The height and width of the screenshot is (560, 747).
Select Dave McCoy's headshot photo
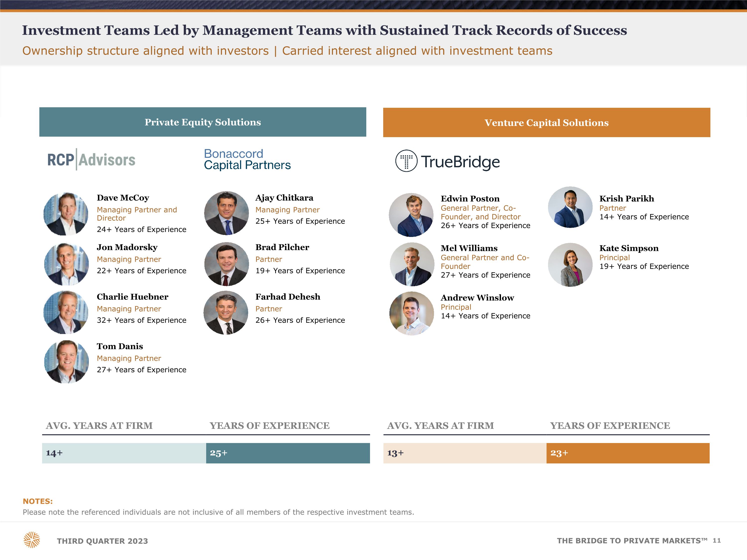click(x=66, y=214)
